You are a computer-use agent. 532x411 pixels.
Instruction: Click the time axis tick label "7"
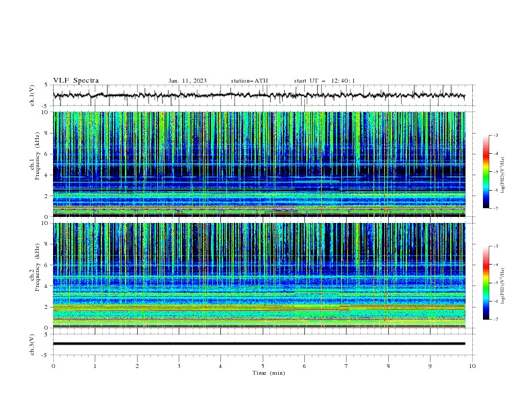347,366
